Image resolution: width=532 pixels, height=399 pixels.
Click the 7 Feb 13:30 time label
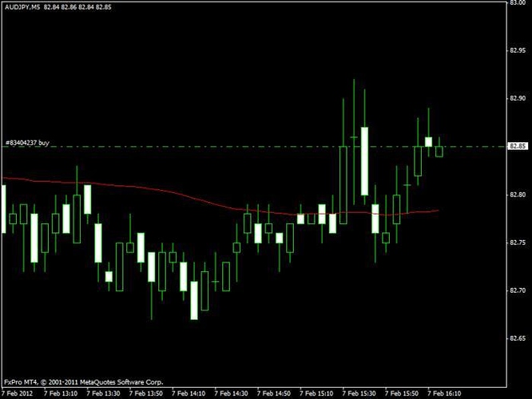click(x=103, y=393)
